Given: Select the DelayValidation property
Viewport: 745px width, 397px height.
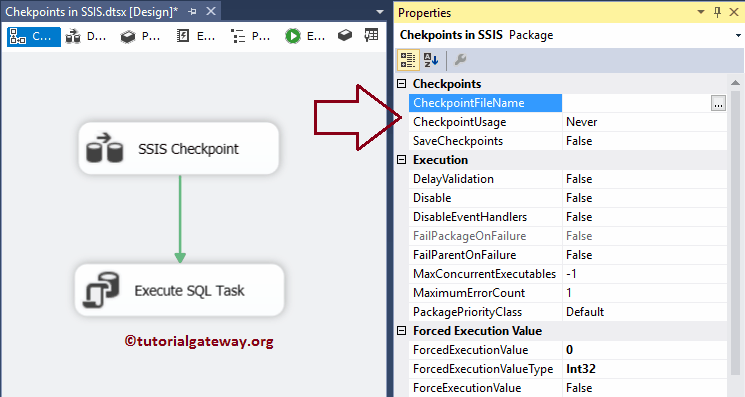Looking at the screenshot, I should tap(485, 179).
